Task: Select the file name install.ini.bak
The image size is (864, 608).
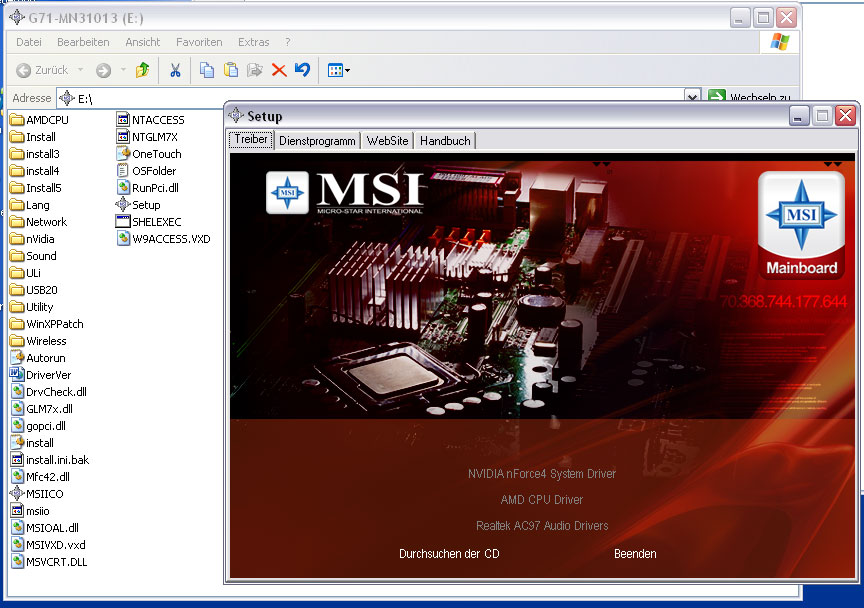Action: point(57,460)
